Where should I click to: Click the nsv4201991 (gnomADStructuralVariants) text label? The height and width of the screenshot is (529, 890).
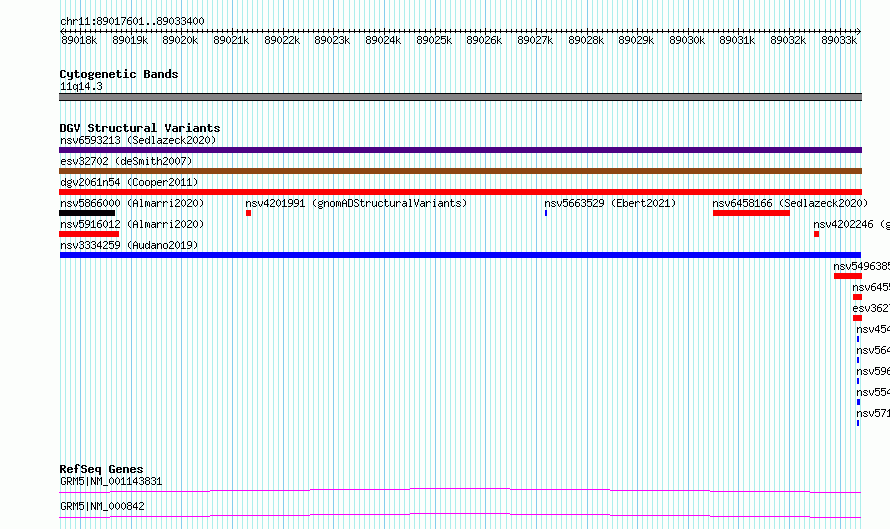pos(356,203)
